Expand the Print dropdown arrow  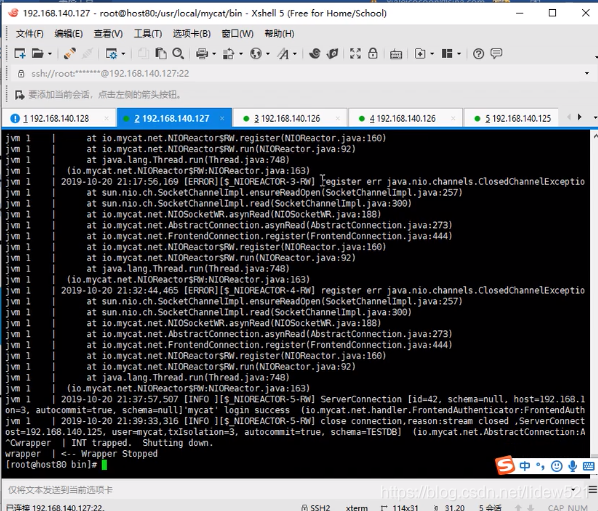coord(214,54)
